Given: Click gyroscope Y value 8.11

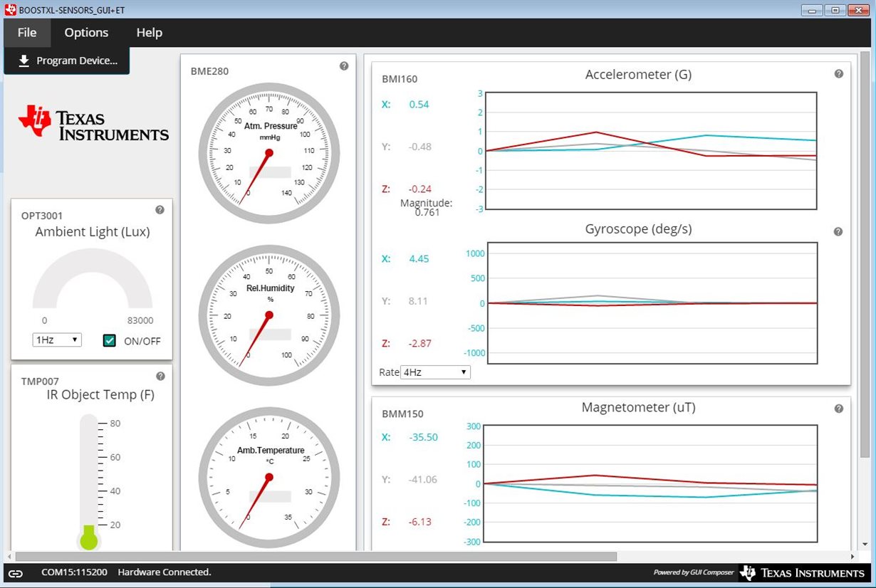Looking at the screenshot, I should click(418, 301).
